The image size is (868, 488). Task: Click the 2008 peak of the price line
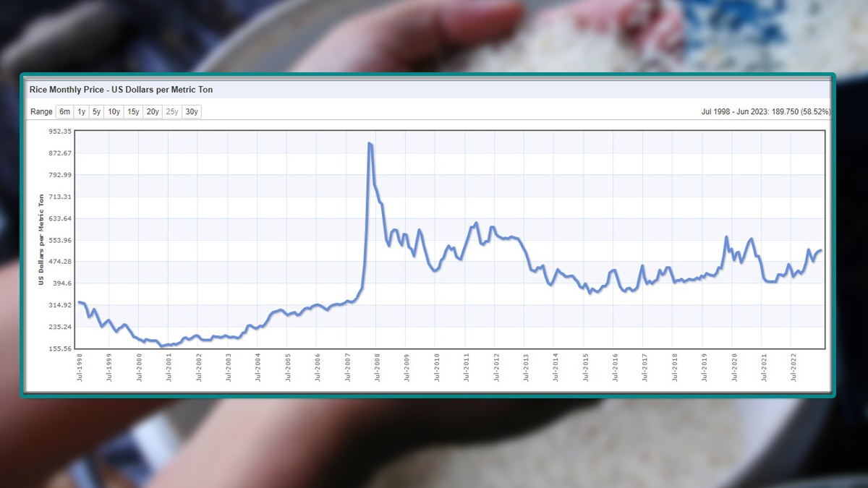pyautogui.click(x=370, y=143)
